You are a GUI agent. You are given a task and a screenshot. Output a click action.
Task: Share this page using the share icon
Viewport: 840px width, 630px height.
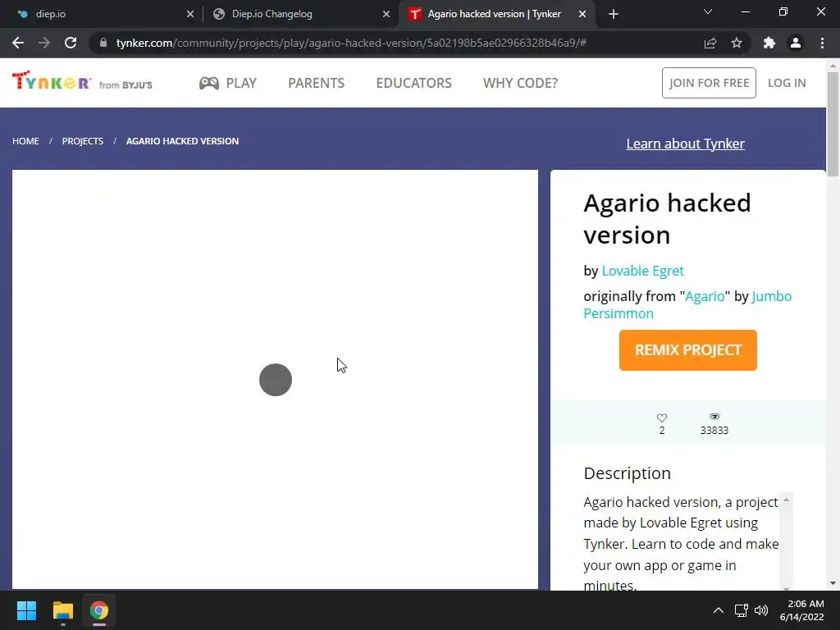[x=710, y=43]
